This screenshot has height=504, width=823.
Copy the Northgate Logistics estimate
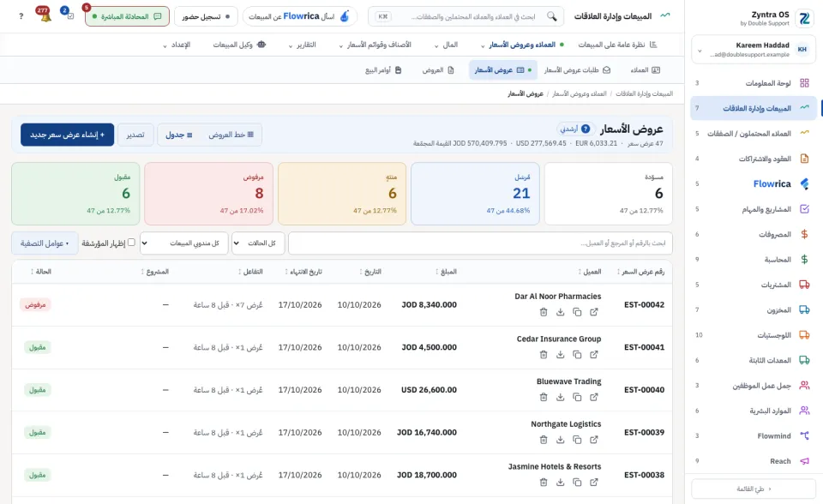tap(577, 440)
